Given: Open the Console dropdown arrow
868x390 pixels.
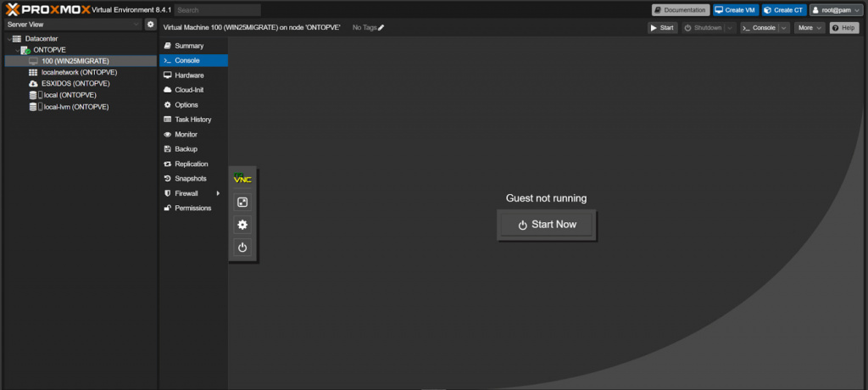Looking at the screenshot, I should (784, 28).
